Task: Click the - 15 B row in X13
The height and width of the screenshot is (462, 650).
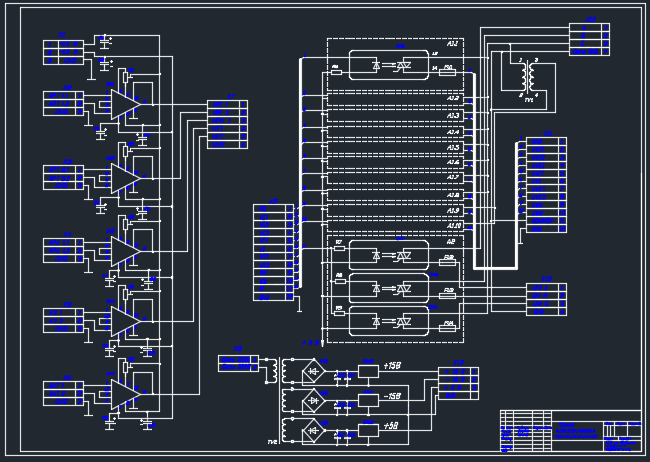Action: pyautogui.click(x=458, y=379)
